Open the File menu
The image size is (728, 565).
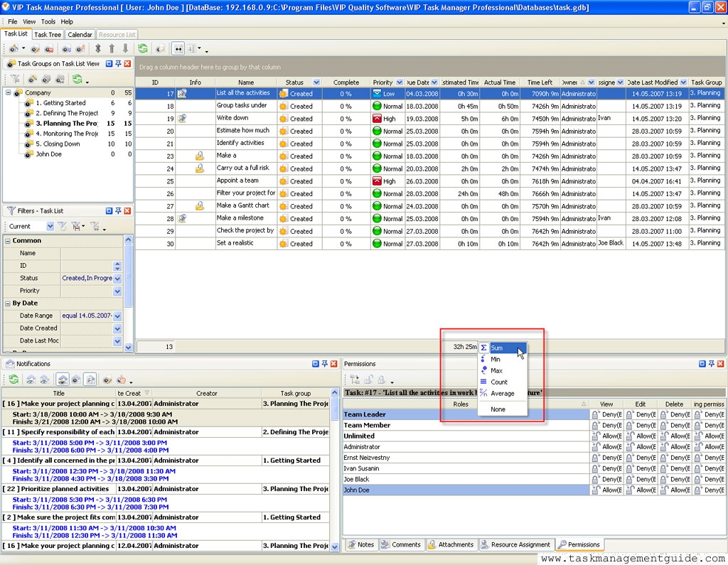pos(13,21)
